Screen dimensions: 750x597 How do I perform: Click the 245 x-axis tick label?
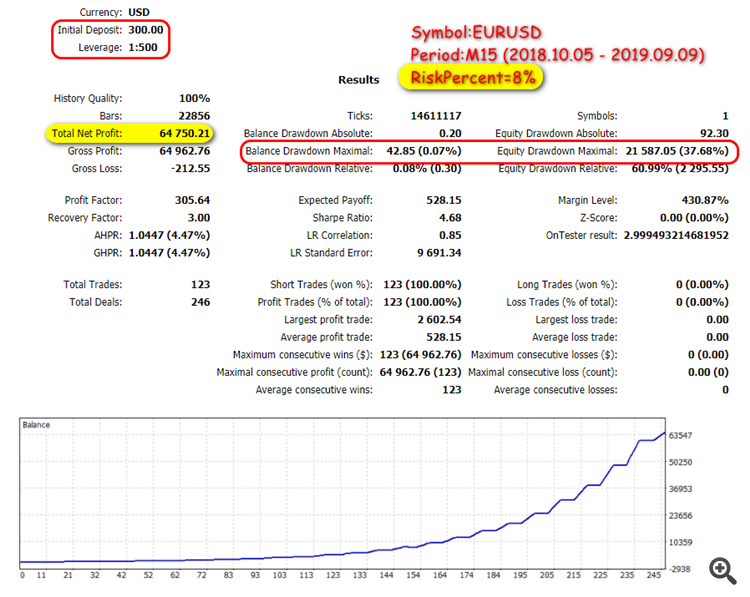pos(653,575)
